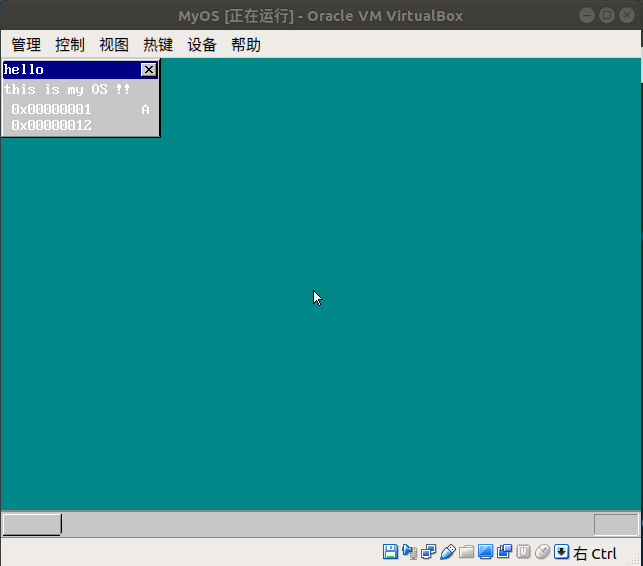Open the shared folders status icon
This screenshot has height=566, width=643.
[466, 552]
